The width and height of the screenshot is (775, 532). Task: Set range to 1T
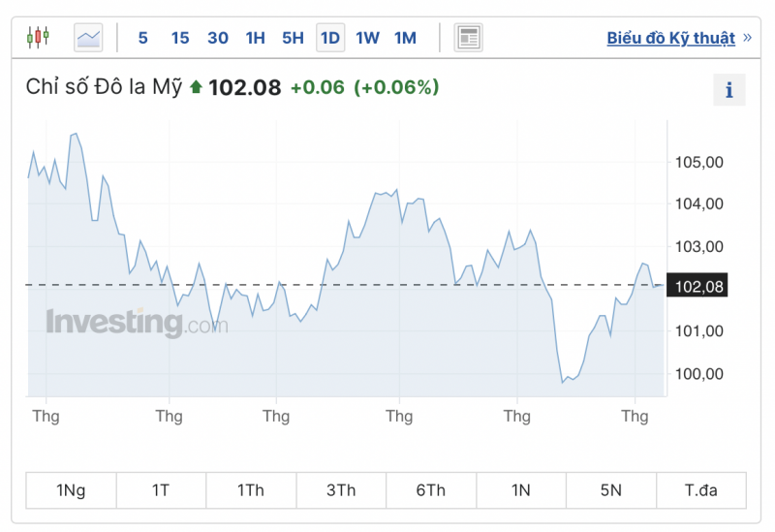(x=161, y=490)
